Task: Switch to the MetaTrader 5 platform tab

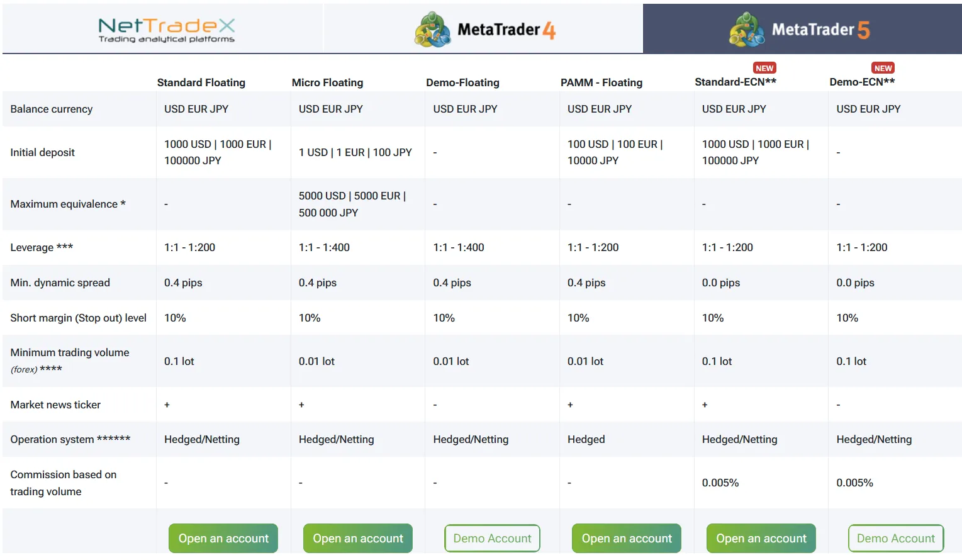Action: [x=802, y=28]
